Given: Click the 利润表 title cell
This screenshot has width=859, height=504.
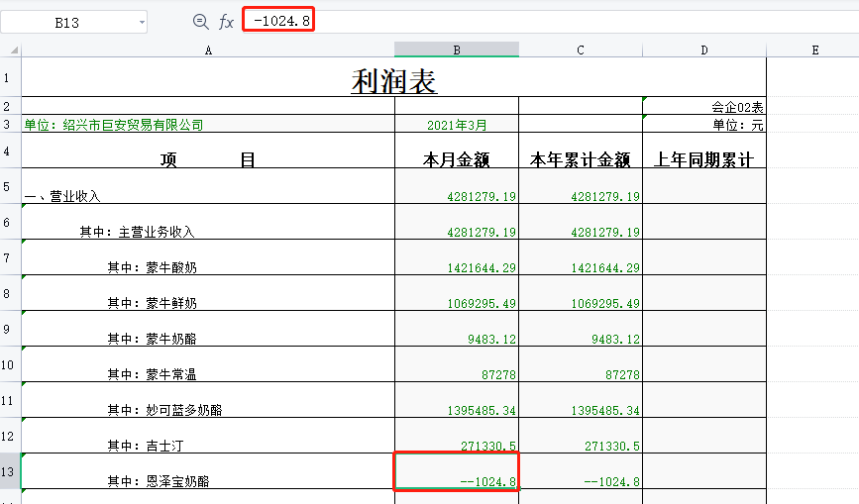Looking at the screenshot, I should pyautogui.click(x=394, y=77).
